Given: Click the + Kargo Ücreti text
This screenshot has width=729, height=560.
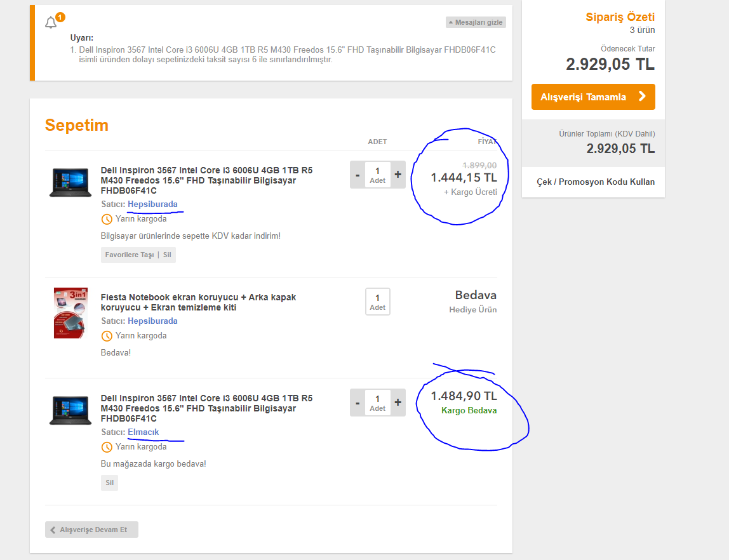Looking at the screenshot, I should click(x=470, y=192).
